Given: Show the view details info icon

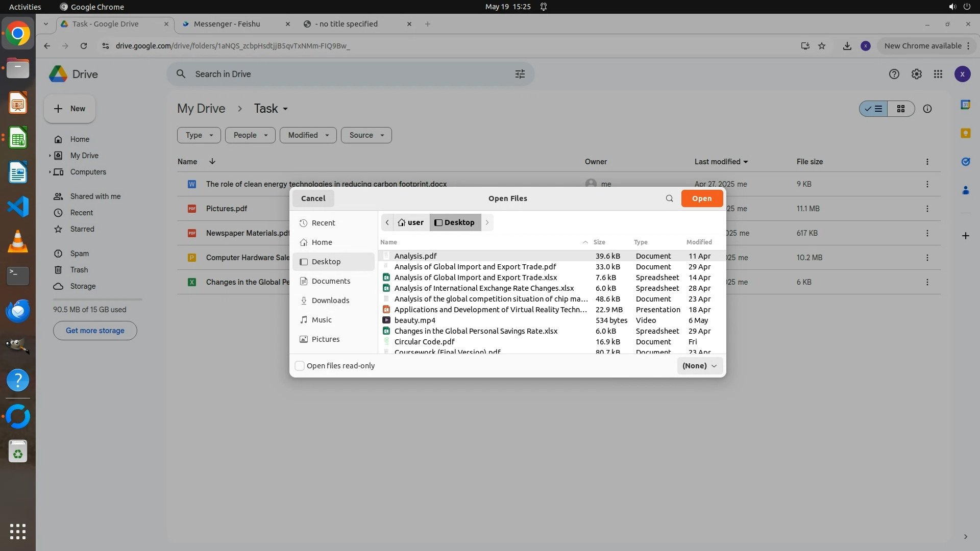Looking at the screenshot, I should [927, 109].
